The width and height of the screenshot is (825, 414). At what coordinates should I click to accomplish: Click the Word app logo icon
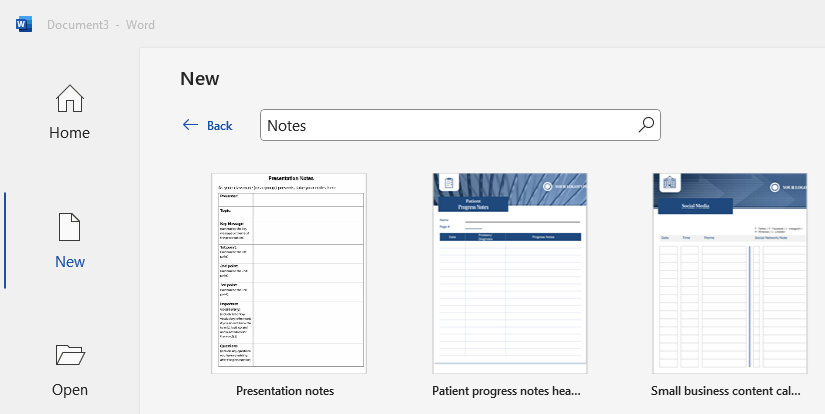pos(24,24)
